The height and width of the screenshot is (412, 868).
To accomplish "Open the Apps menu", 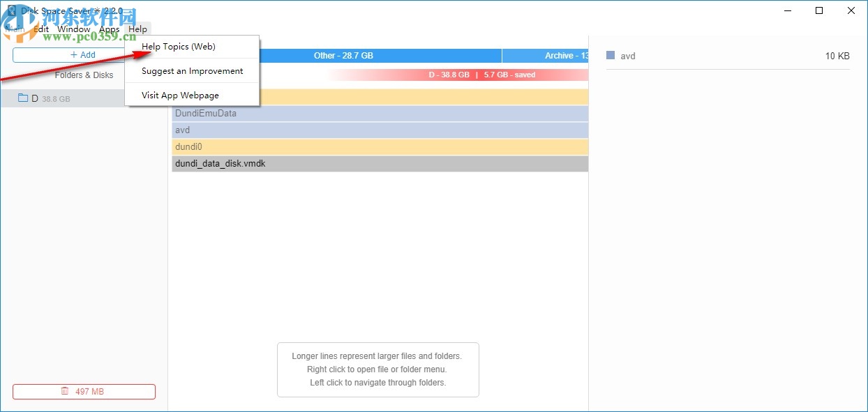I will click(110, 29).
